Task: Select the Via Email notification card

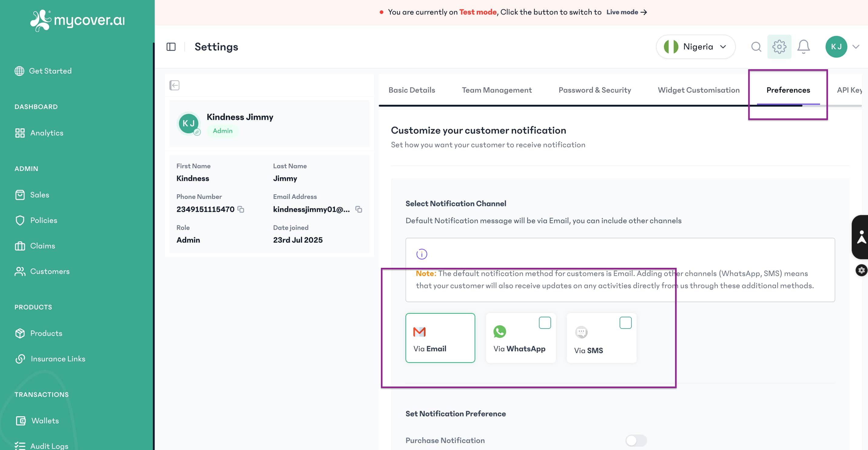Action: (440, 338)
